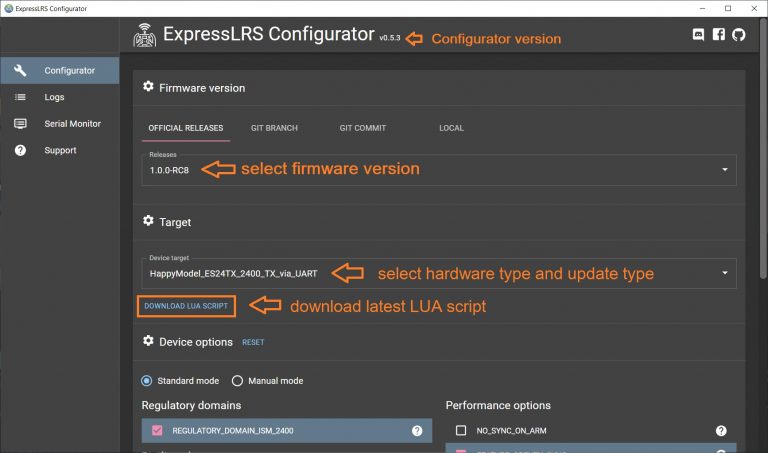
Task: Click RESET next to Device options
Action: click(x=253, y=342)
